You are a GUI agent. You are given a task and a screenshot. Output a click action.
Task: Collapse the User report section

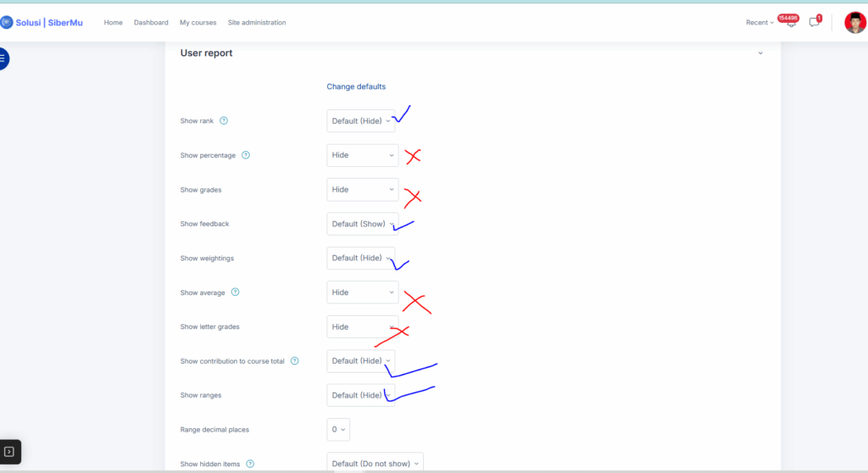760,53
